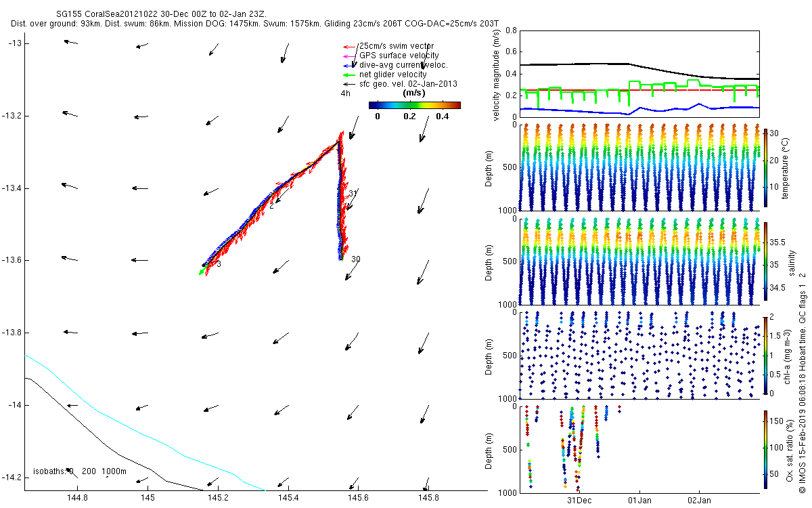
Task: Click the velocity (m/s) colorbar
Action: click(x=414, y=105)
